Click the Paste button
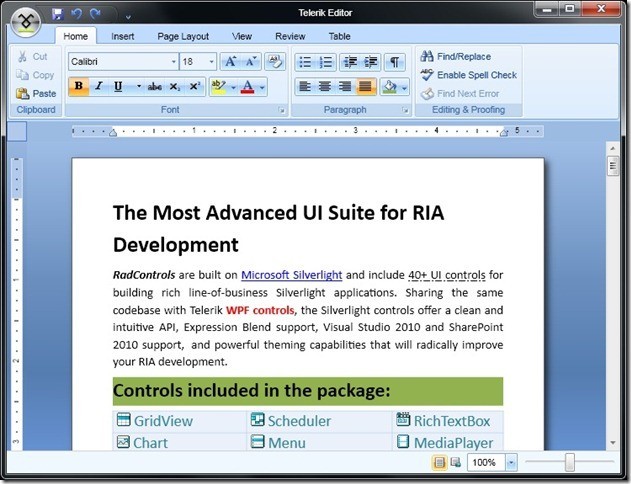Image resolution: width=631 pixels, height=484 pixels. [36, 93]
